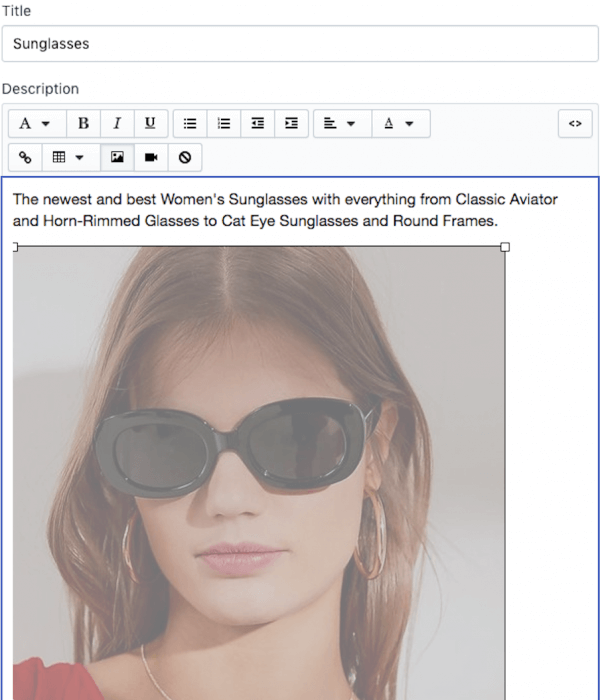Image resolution: width=600 pixels, height=700 pixels.
Task: Insert a bulleted list
Action: [x=190, y=124]
